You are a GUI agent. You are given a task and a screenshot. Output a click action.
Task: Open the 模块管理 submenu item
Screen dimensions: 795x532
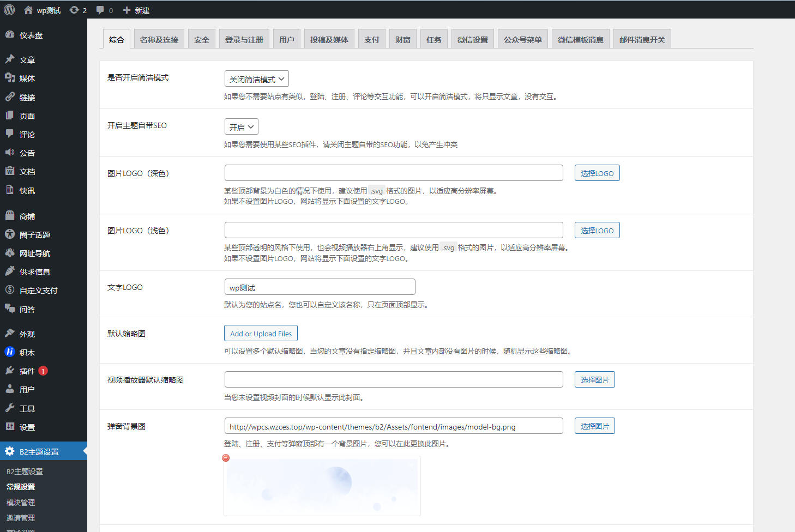coord(21,503)
